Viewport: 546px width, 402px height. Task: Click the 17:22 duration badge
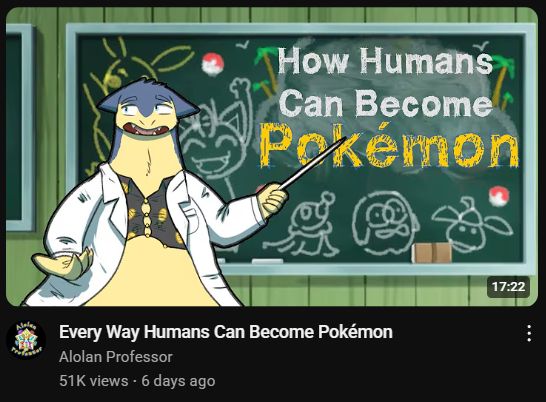[x=508, y=287]
